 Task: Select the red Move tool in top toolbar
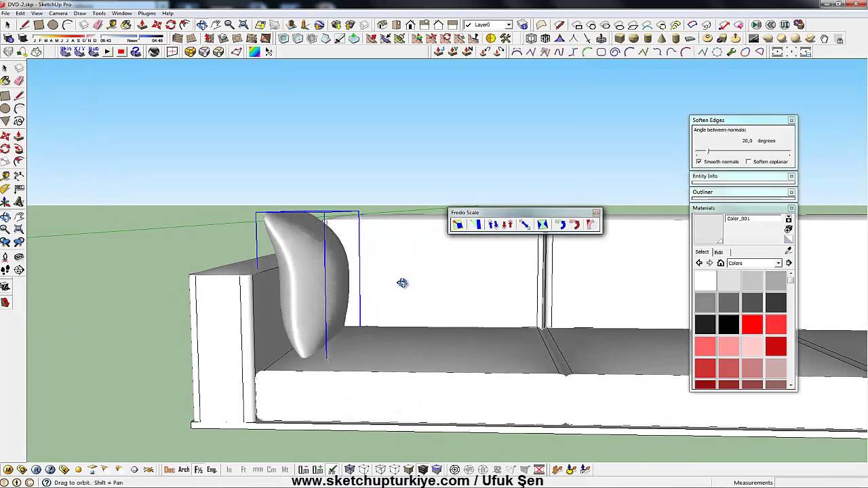pos(157,25)
